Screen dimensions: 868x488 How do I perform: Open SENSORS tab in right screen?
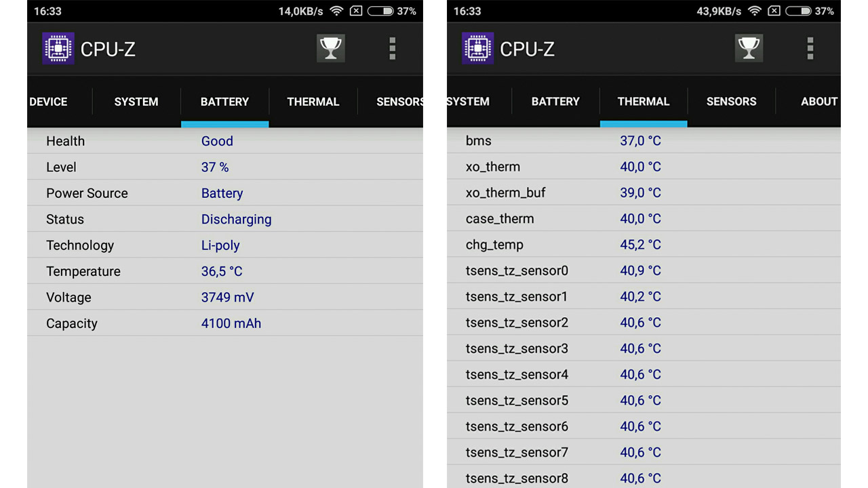[x=731, y=102]
